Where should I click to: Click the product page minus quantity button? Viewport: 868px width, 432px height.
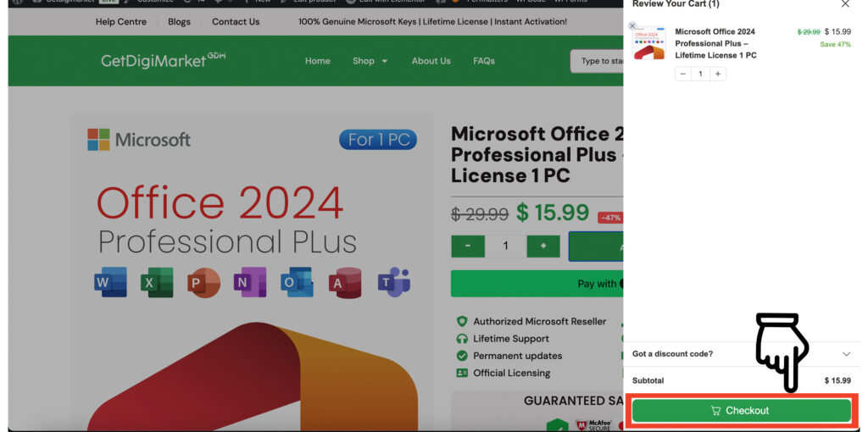click(468, 246)
